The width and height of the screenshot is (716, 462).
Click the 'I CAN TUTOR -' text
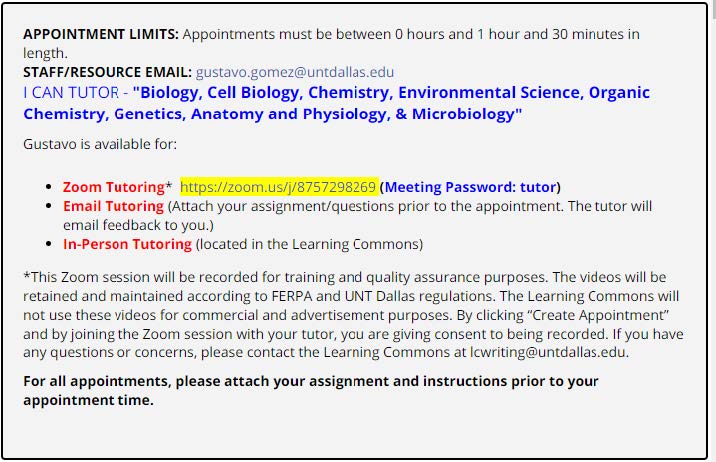[74, 93]
